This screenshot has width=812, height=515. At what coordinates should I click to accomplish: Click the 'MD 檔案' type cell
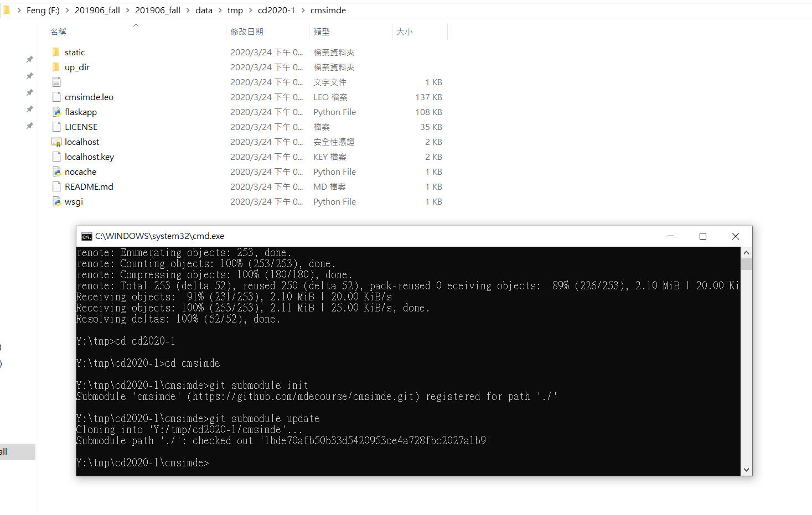click(x=329, y=187)
